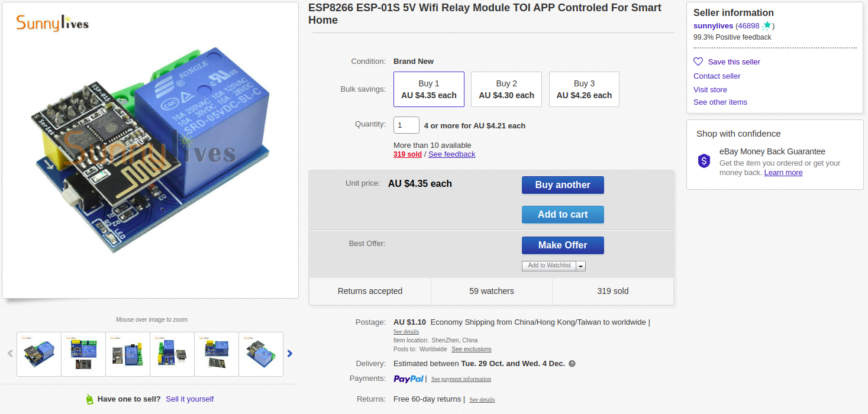This screenshot has height=414, width=868.
Task: Open the See feedback link
Action: 451,154
